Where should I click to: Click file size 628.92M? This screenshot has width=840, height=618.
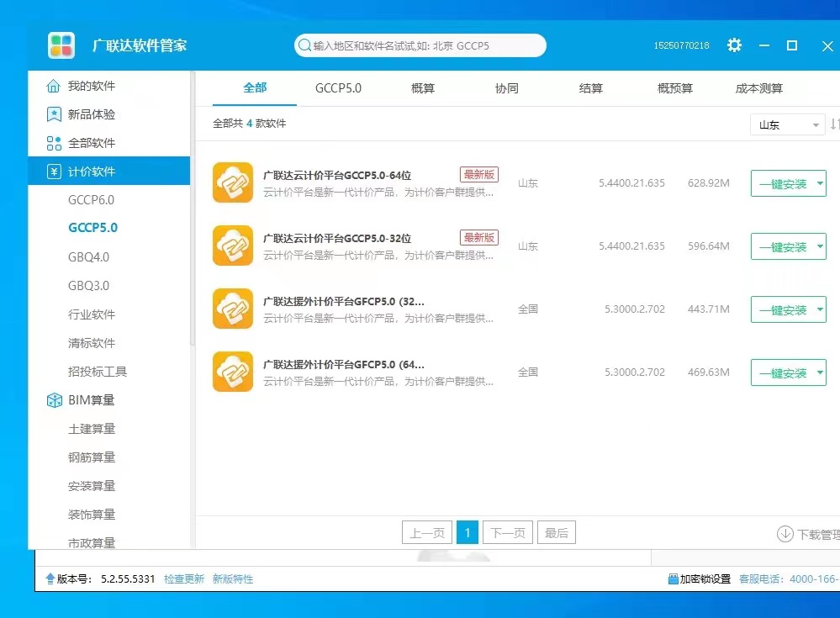709,183
